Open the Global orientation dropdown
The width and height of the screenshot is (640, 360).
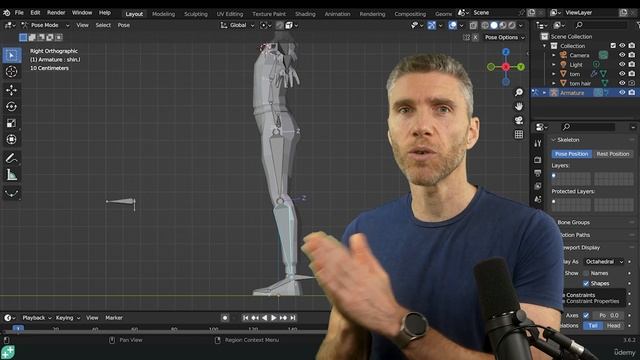(237, 25)
